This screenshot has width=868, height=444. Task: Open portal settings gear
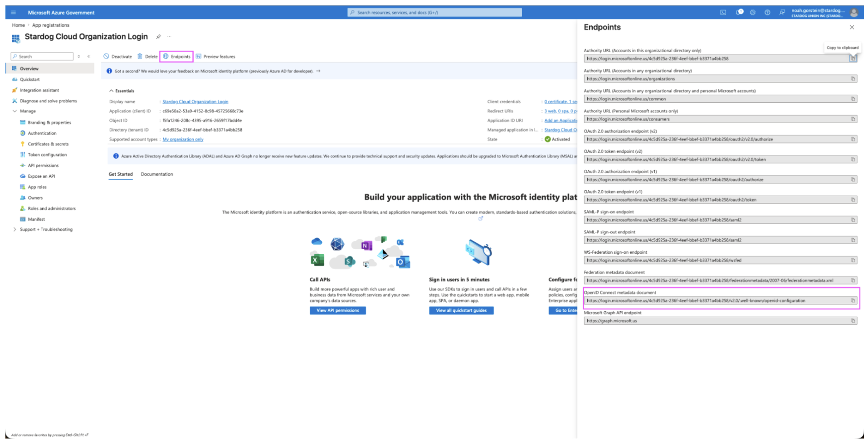pos(753,12)
